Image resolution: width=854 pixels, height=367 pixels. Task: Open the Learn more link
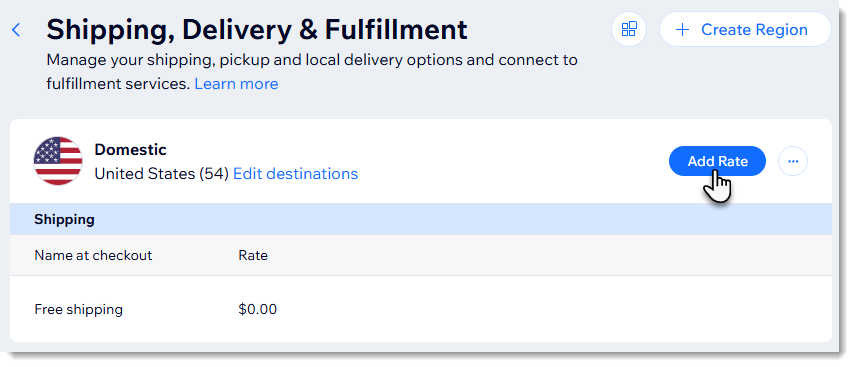click(x=236, y=84)
